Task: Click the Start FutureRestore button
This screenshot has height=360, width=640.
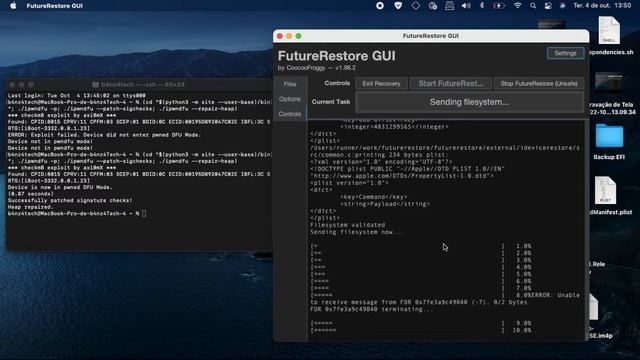Action: [451, 84]
